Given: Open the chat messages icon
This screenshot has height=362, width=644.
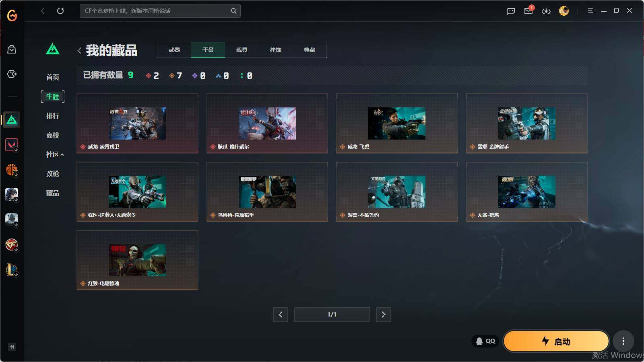Looking at the screenshot, I should [511, 11].
